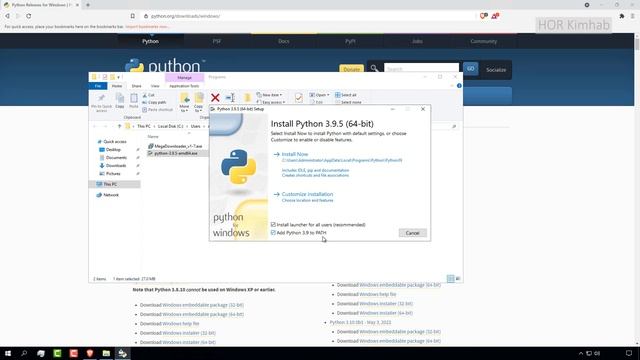Click Copy path in Explorer ribbon
640x360 pixels.
[x=154, y=102]
